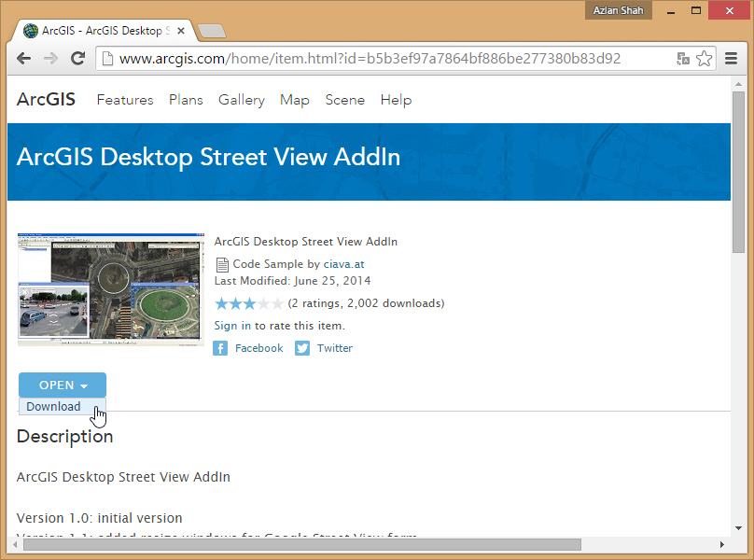Click the scroll down arrow
Screen dimensions: 754x560
point(738,528)
